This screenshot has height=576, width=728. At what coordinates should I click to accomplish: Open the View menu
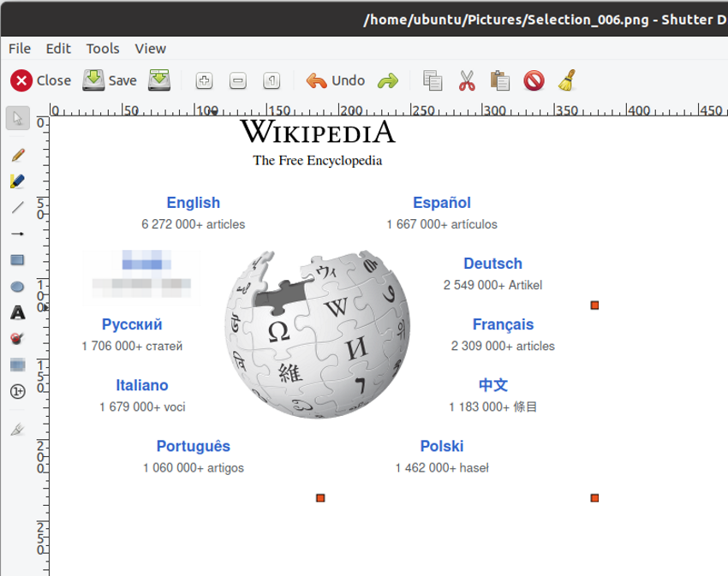click(150, 49)
